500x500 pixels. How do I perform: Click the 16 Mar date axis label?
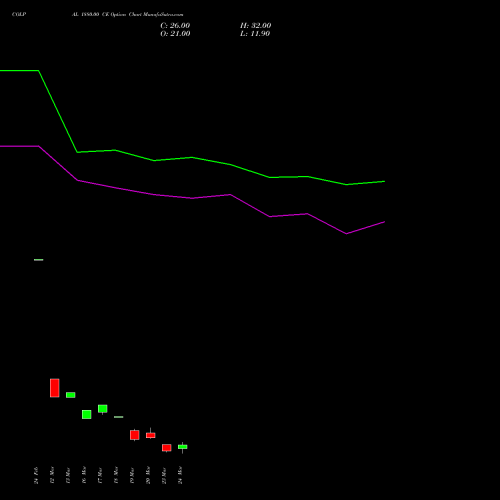click(x=84, y=475)
